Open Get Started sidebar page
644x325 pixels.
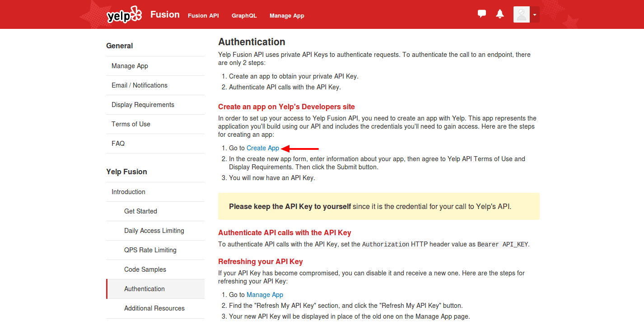(x=140, y=211)
